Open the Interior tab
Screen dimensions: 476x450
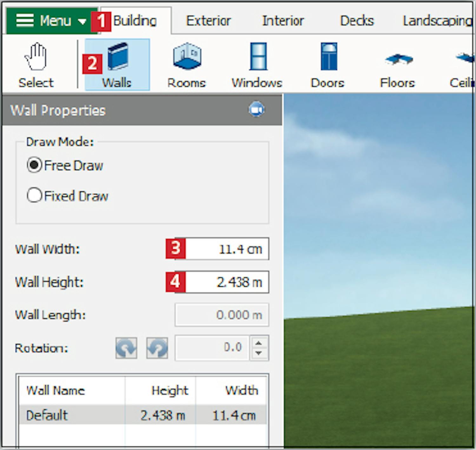point(283,21)
